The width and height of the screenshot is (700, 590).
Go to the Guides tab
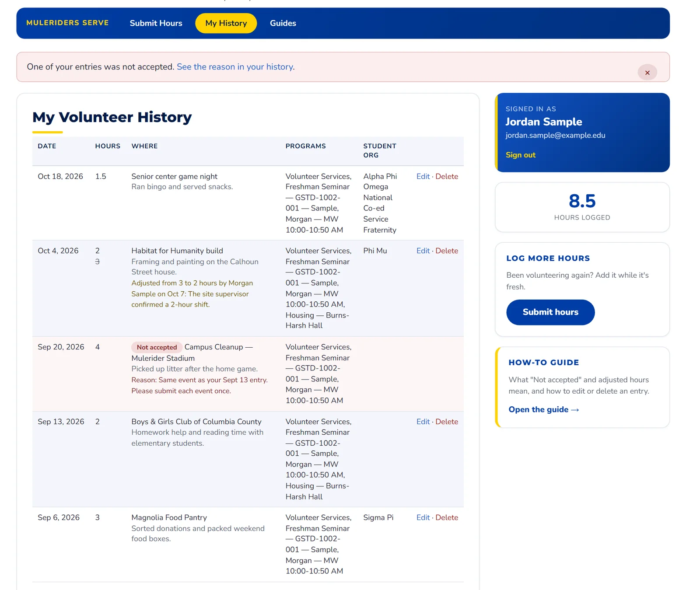283,23
